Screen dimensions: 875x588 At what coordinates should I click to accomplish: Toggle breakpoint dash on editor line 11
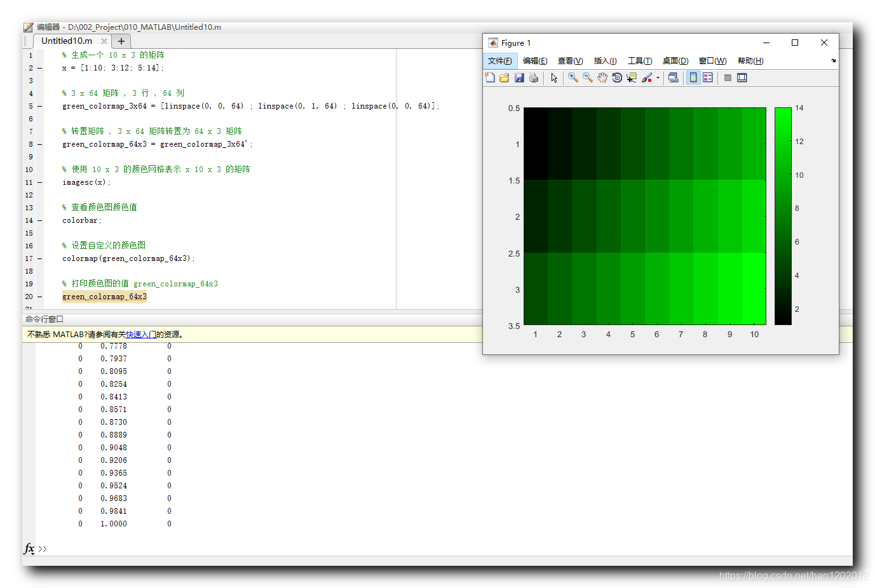click(x=40, y=182)
